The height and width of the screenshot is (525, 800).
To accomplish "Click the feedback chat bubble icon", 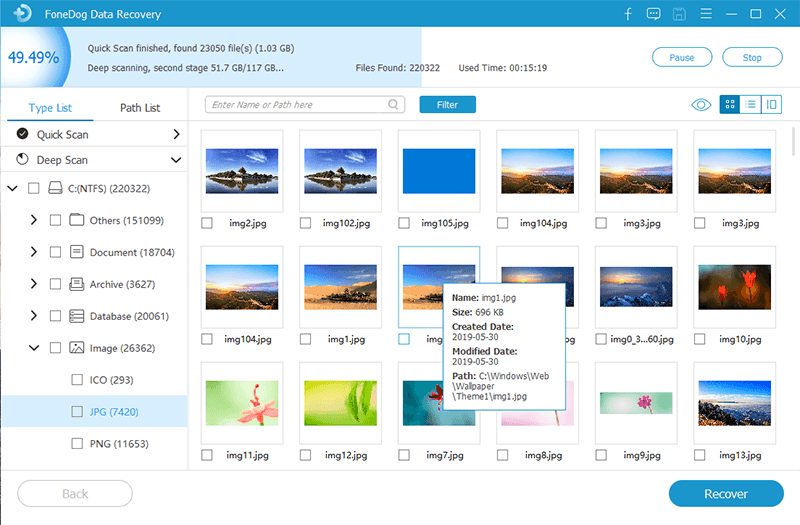I will tap(654, 14).
